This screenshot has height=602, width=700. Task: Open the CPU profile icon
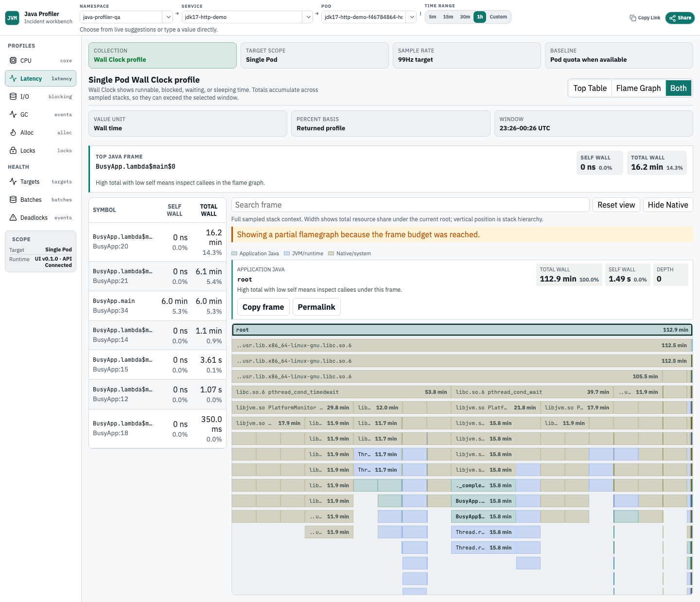(13, 60)
